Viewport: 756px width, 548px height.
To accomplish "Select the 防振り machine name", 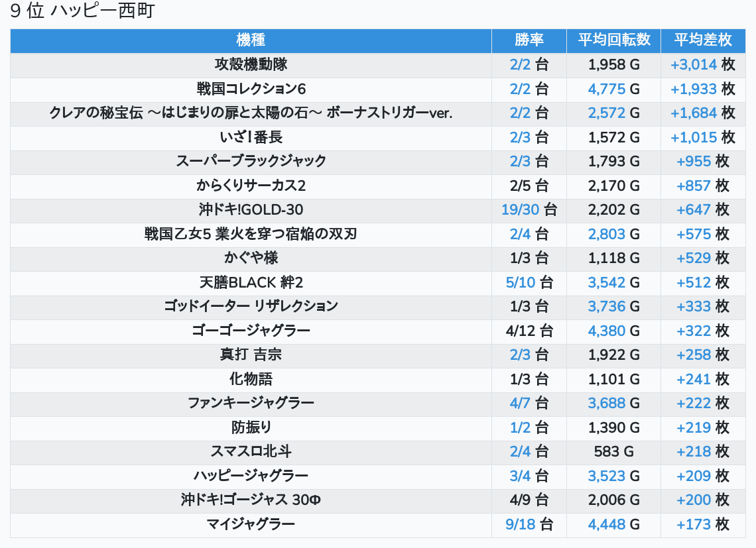I will point(251,427).
